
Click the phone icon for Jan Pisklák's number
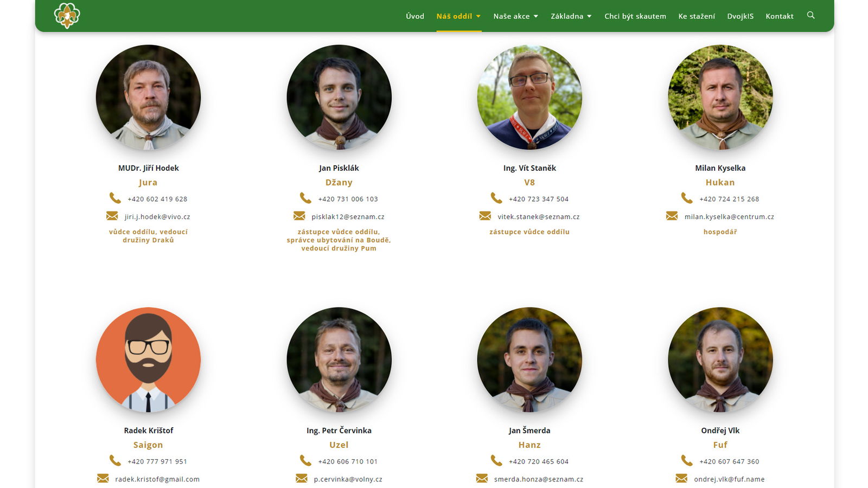(306, 198)
